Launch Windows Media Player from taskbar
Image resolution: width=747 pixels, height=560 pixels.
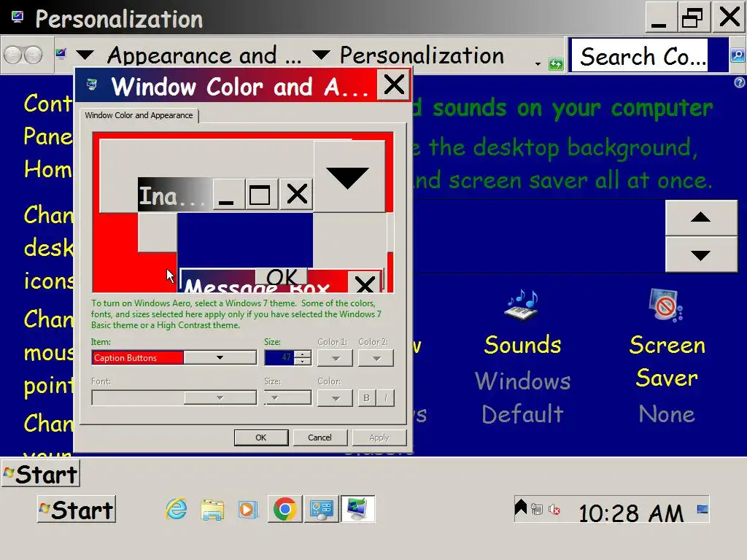tap(248, 510)
